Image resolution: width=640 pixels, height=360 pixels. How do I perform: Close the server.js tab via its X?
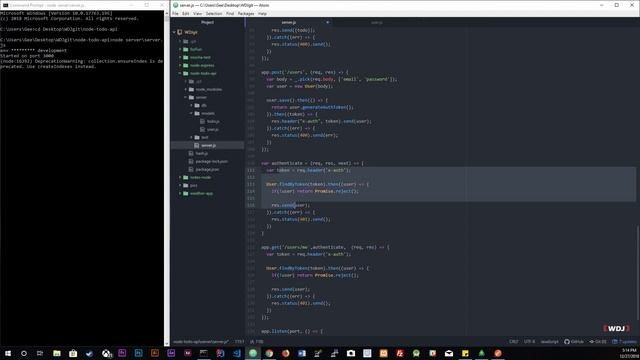pyautogui.click(x=327, y=22)
